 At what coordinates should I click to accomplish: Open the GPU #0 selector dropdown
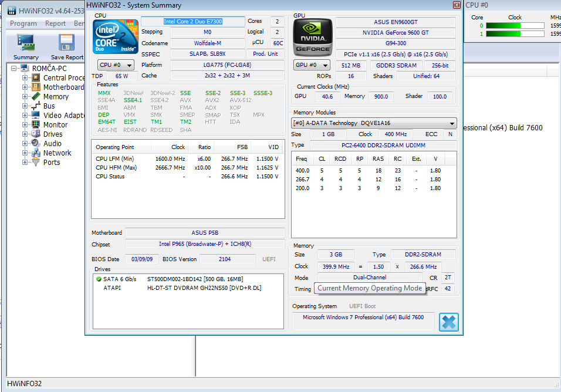[312, 65]
